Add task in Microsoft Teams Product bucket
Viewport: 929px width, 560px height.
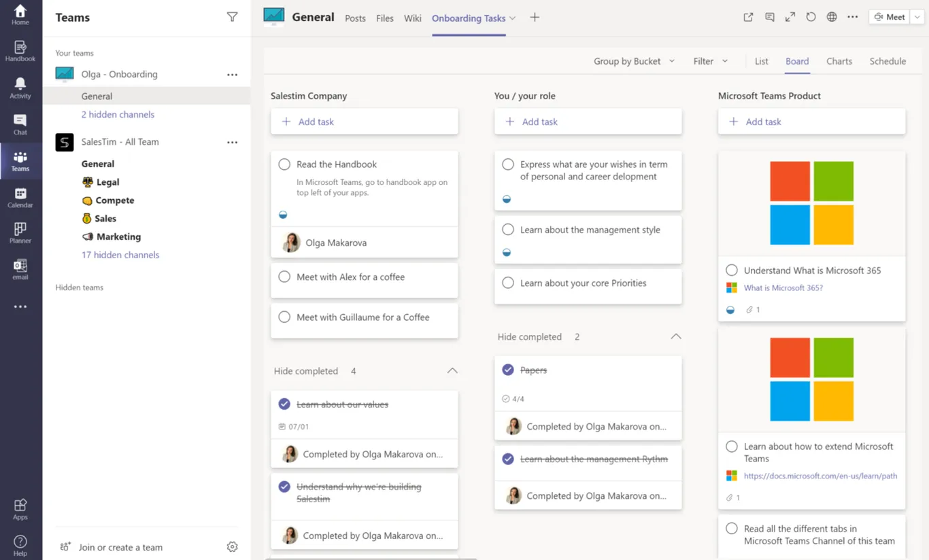click(812, 122)
